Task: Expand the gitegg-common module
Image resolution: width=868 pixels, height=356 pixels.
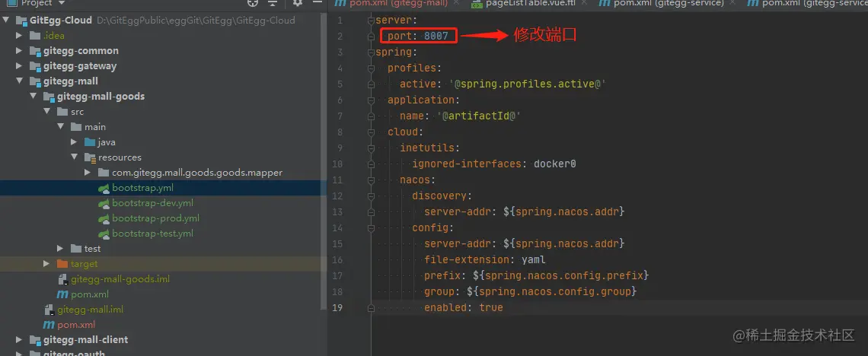Action: 19,51
